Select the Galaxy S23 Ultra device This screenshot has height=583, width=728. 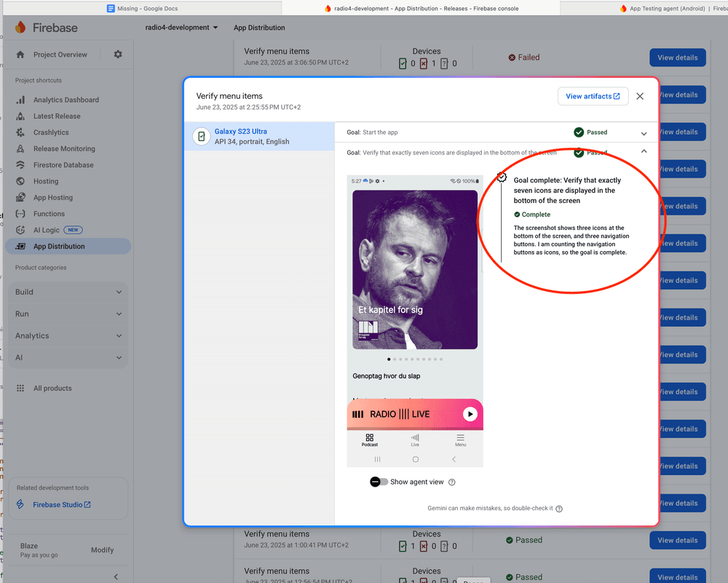tap(258, 136)
